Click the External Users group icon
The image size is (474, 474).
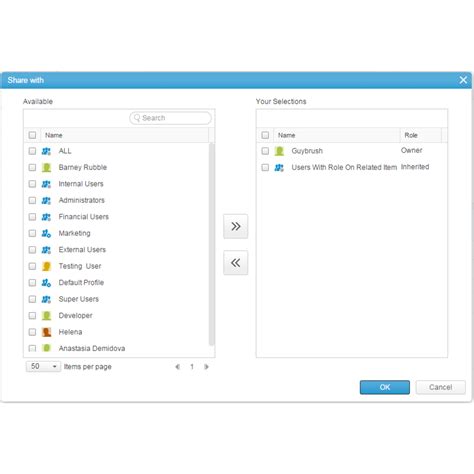pos(46,250)
